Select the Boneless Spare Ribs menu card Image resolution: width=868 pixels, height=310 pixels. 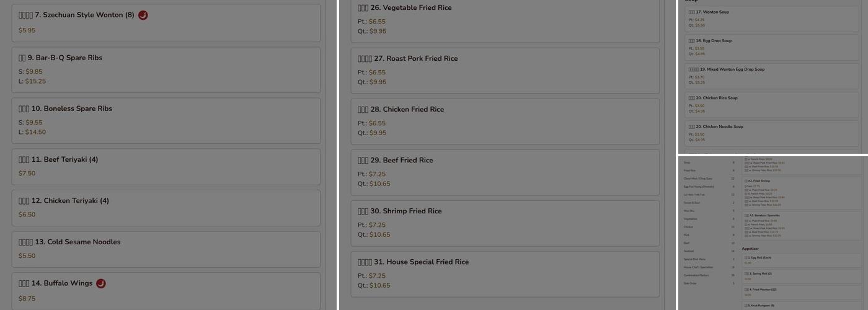click(x=166, y=120)
